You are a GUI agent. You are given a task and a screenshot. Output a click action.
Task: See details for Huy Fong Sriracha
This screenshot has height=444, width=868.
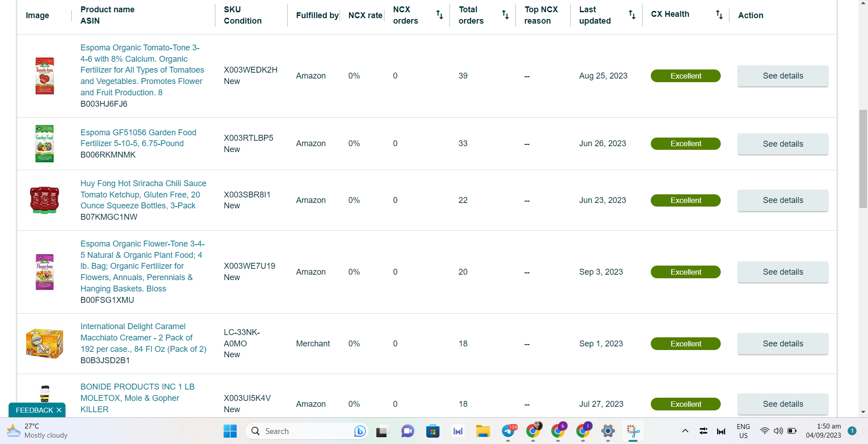pos(783,200)
